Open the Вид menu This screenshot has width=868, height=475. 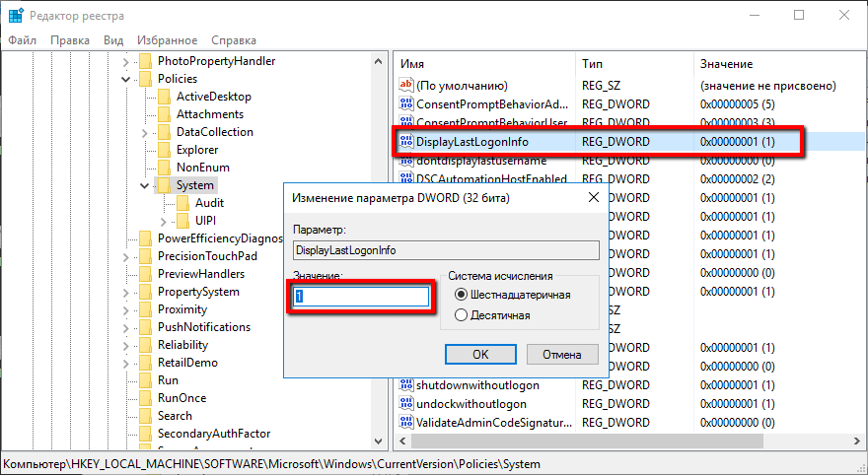click(113, 40)
